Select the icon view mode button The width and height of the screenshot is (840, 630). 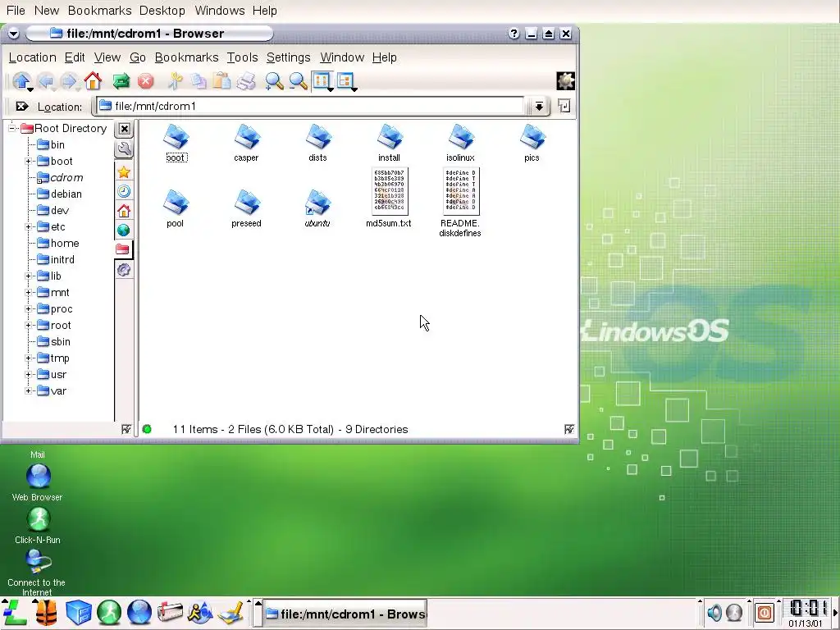tap(323, 81)
